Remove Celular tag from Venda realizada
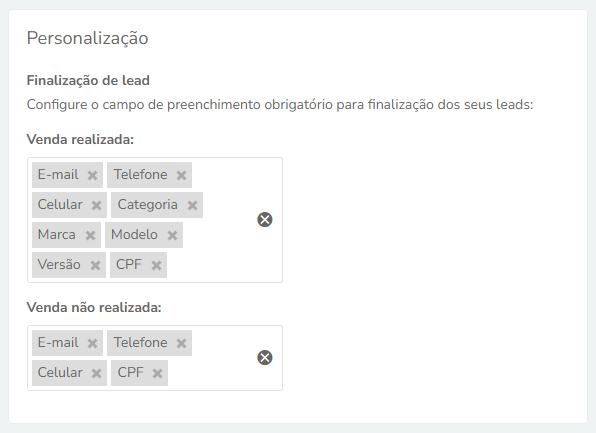 tap(96, 205)
